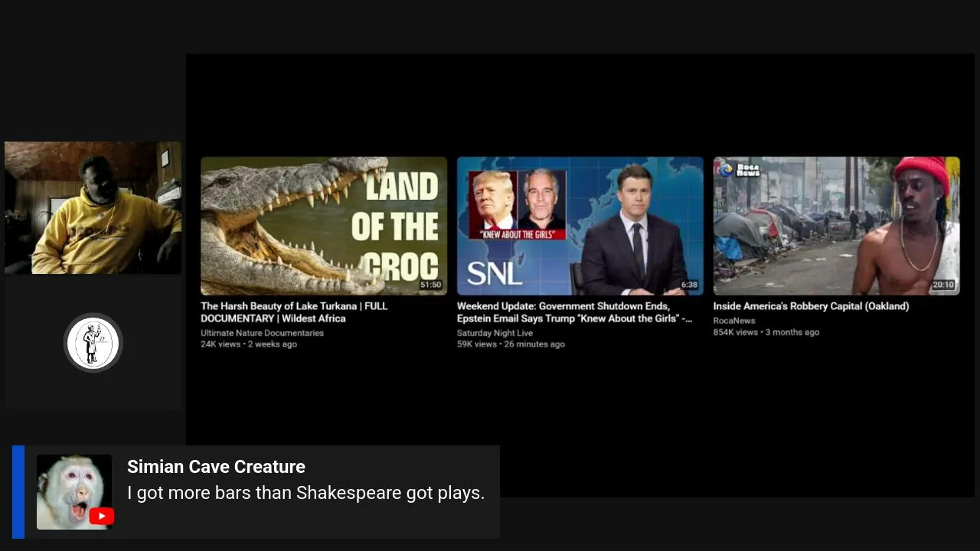
Task: Open title 'The Harsh Beauty of Lake Turkana'
Action: 294,312
